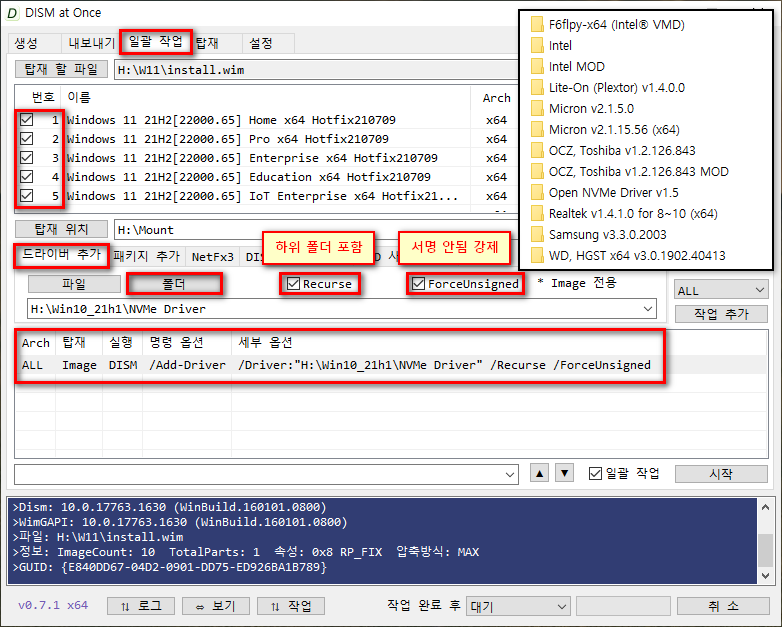Click the 취소 button
Viewport: 782px width, 627px height.
(x=723, y=606)
